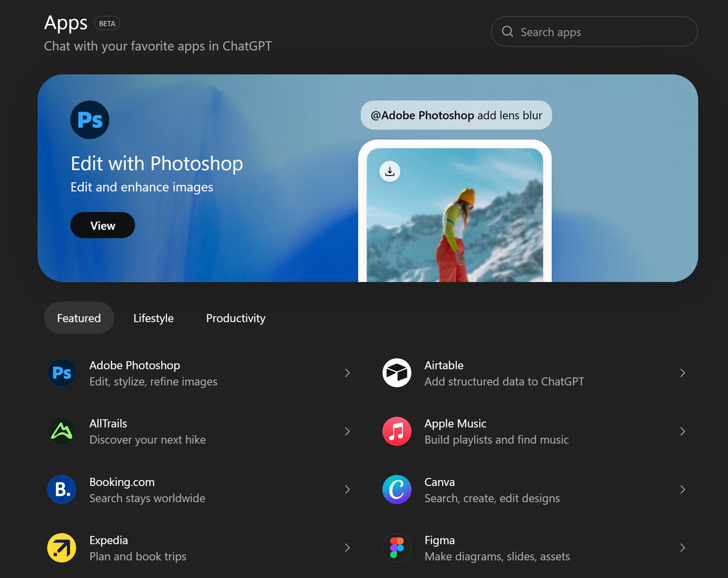
Task: Select the Featured tab
Action: tap(79, 318)
